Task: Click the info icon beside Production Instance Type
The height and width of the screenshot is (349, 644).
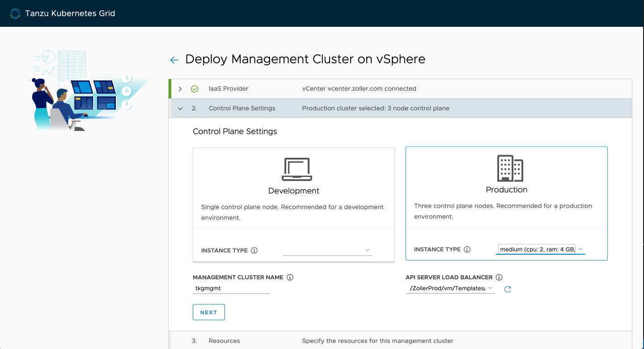Action: 467,250
